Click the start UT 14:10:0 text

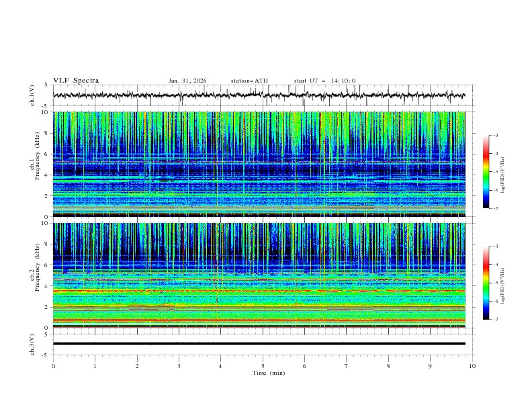pos(324,81)
